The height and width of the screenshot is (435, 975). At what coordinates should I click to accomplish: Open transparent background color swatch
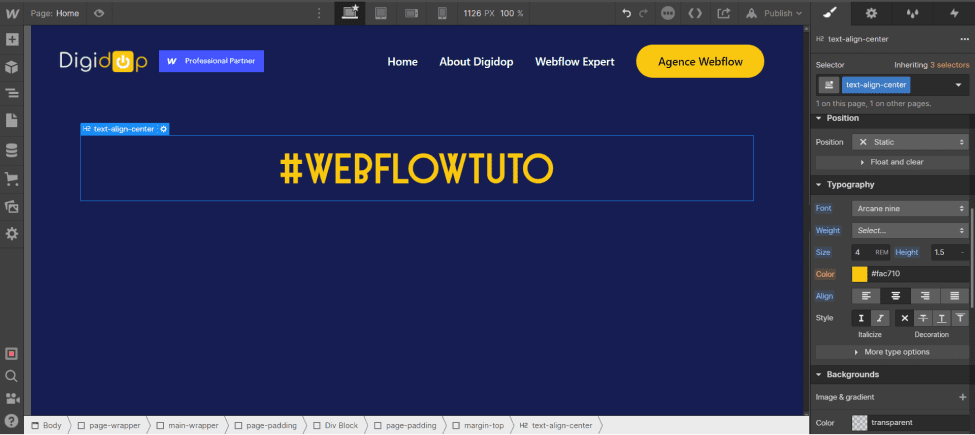859,423
